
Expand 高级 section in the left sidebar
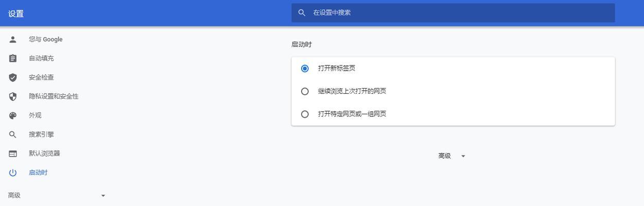(x=57, y=196)
